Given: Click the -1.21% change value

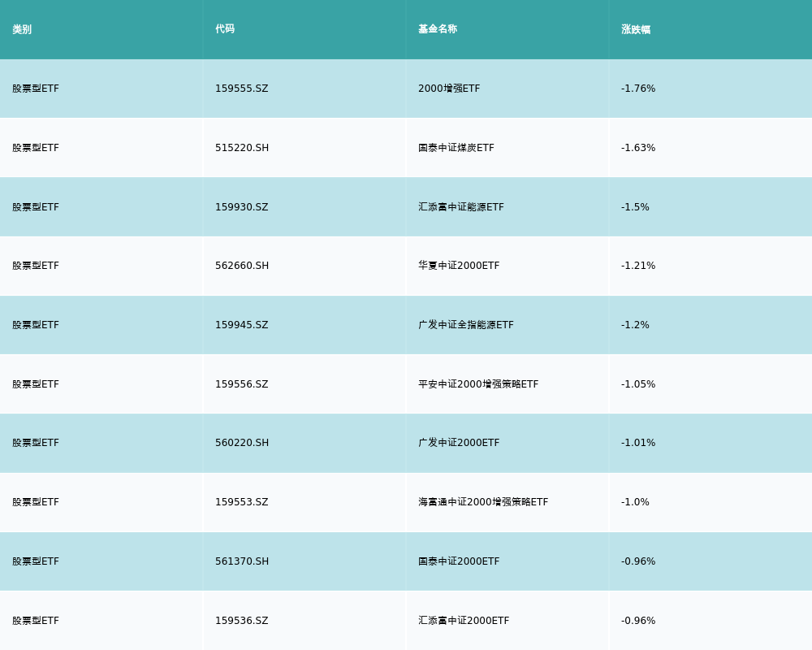Looking at the screenshot, I should (x=638, y=266).
